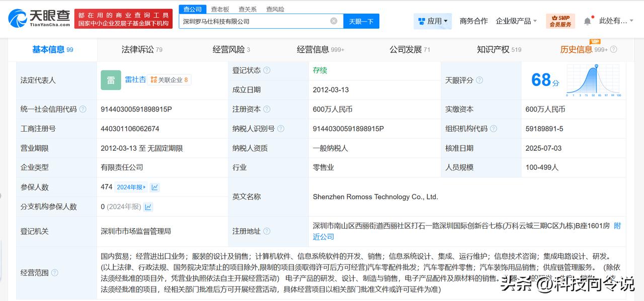Click the notification bell icon
Viewport: 644px width, 301px height.
(587, 21)
